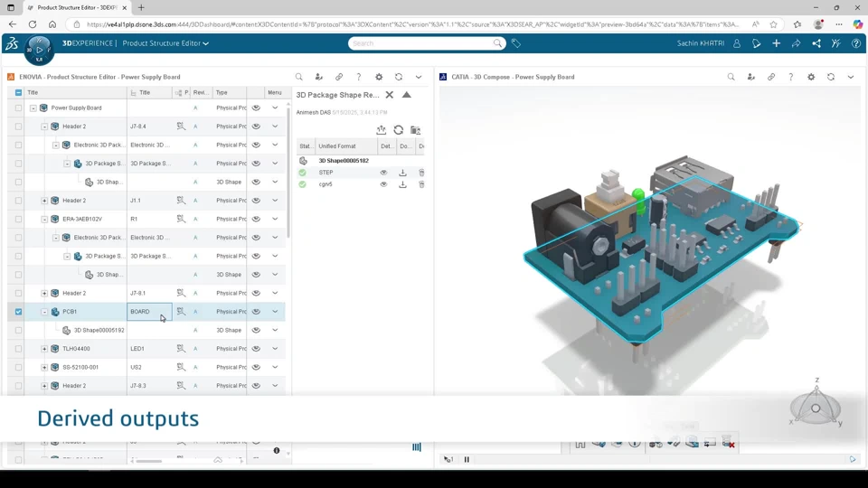868x488 pixels.
Task: Toggle preview eye for cgr5 output
Action: point(383,184)
